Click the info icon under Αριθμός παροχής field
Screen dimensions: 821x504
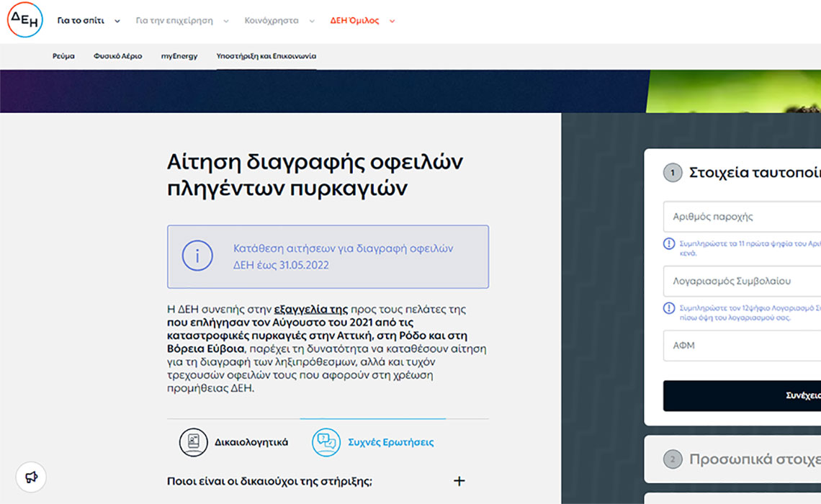(x=668, y=243)
